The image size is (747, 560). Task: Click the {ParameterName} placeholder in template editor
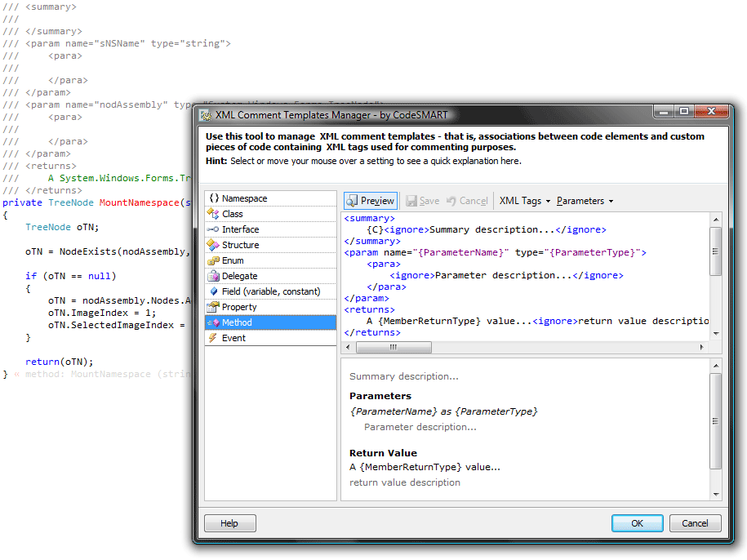(x=460, y=252)
